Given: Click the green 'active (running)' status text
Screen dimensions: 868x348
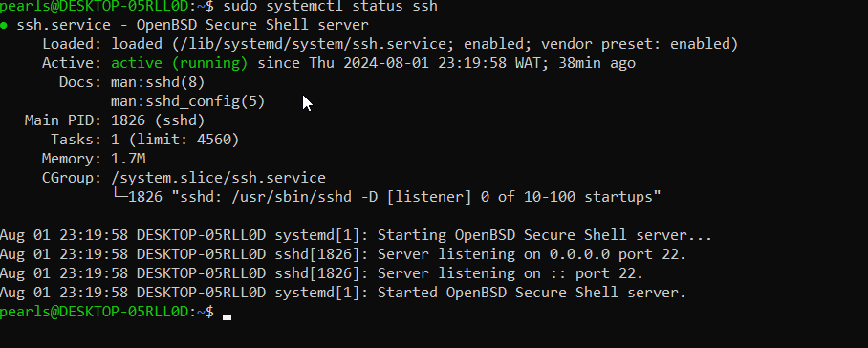Looking at the screenshot, I should (180, 63).
